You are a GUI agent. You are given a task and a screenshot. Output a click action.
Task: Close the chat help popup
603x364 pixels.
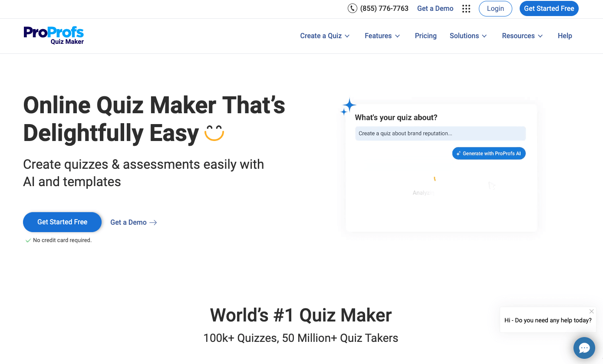(x=591, y=312)
